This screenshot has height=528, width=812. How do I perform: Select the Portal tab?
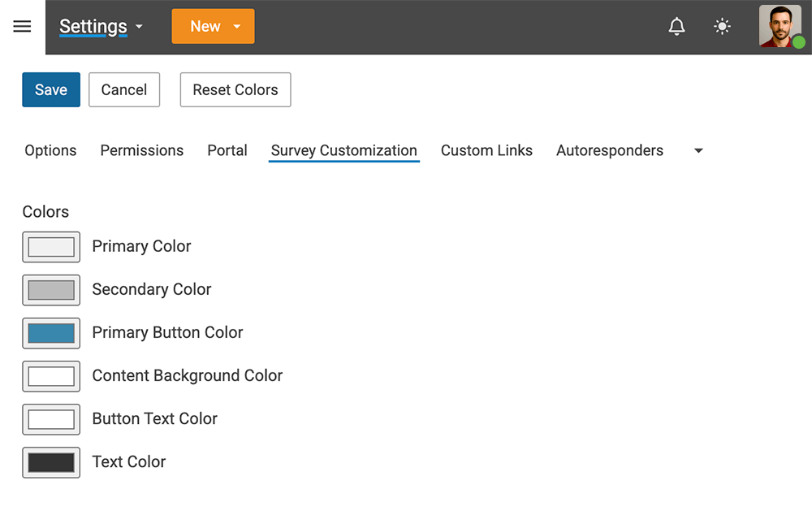227,151
